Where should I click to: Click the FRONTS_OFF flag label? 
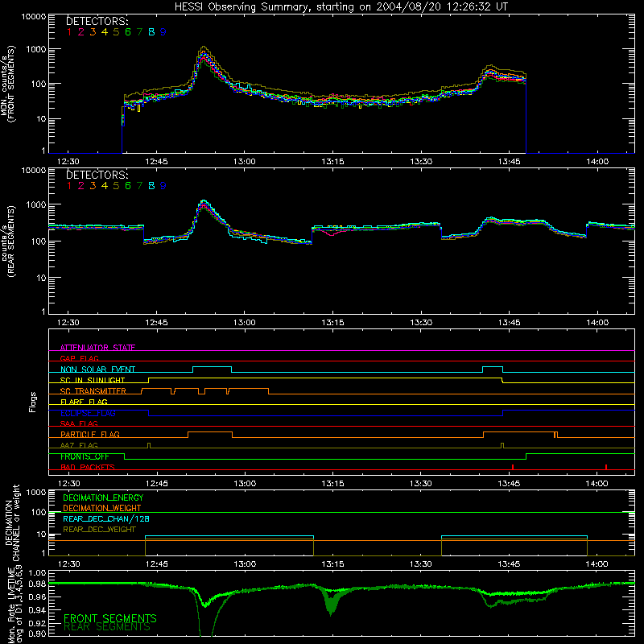(85, 456)
